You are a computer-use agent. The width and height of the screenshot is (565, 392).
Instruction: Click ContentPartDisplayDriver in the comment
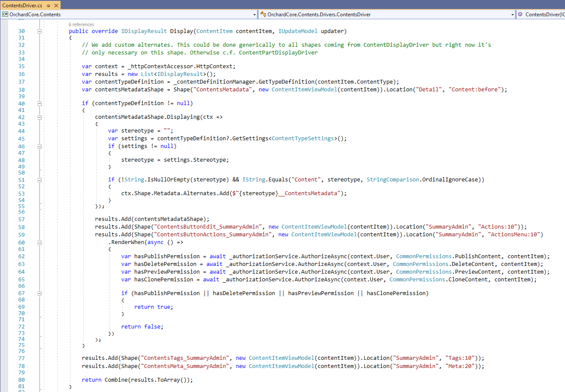click(x=278, y=53)
